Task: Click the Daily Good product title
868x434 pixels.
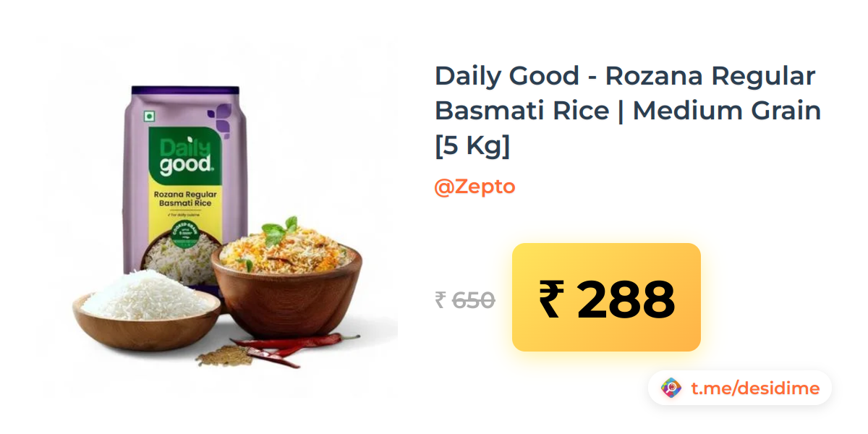Action: click(x=628, y=111)
